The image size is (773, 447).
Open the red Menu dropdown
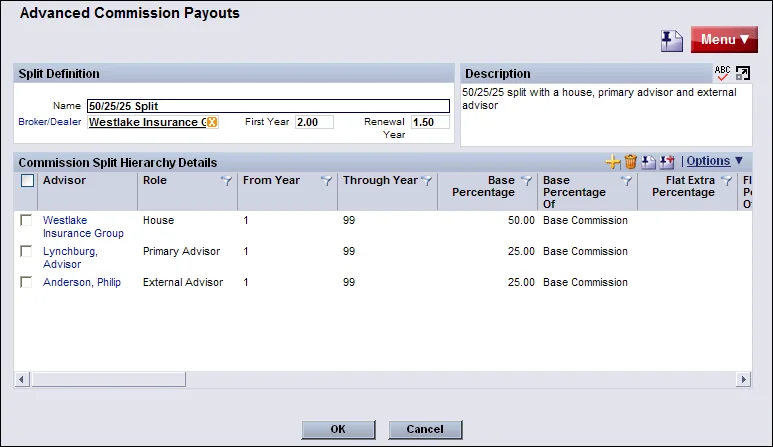[x=724, y=39]
